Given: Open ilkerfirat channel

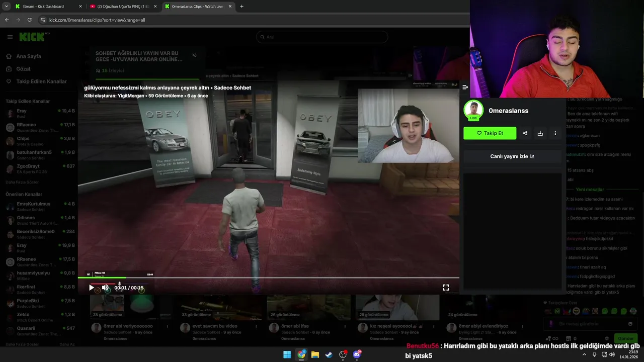Looking at the screenshot, I should 40,289.
